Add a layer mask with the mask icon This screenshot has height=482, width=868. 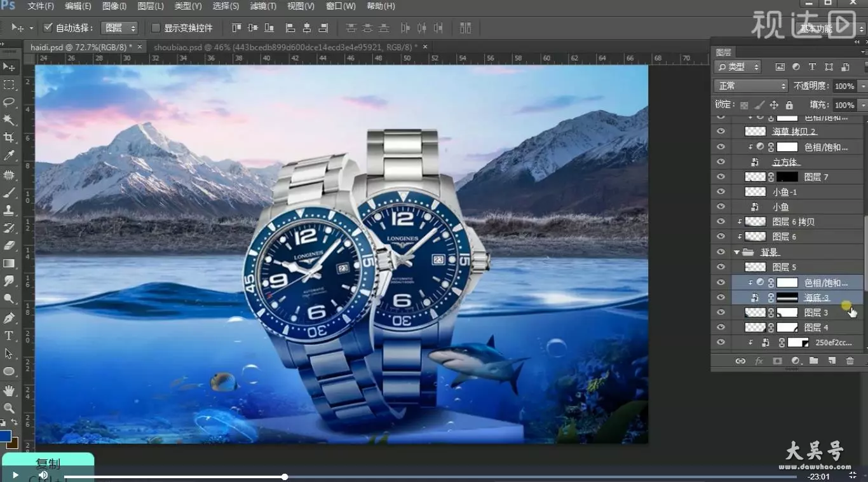click(777, 361)
